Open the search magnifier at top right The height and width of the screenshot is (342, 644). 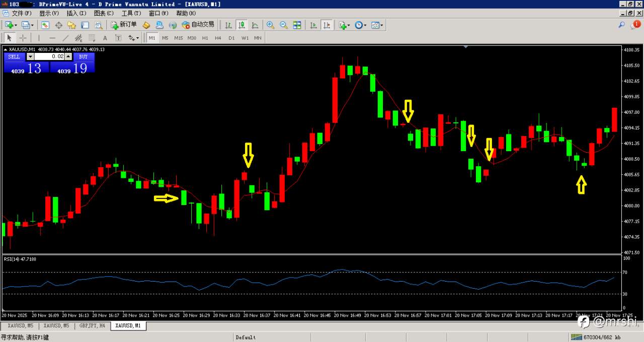pos(621,25)
